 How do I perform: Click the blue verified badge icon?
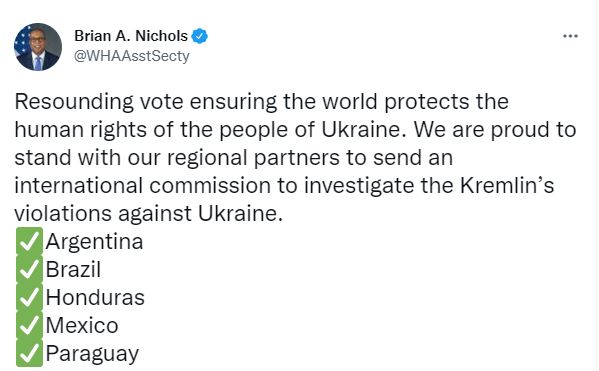199,36
